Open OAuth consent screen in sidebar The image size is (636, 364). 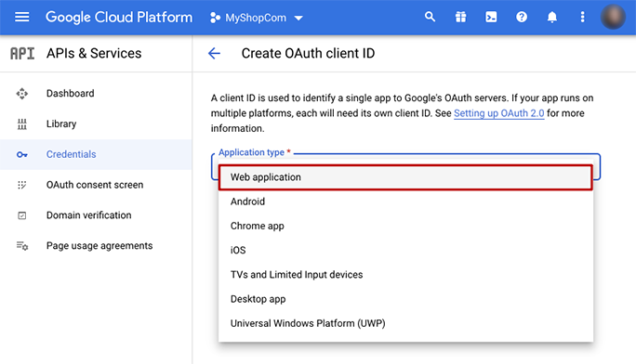click(96, 185)
